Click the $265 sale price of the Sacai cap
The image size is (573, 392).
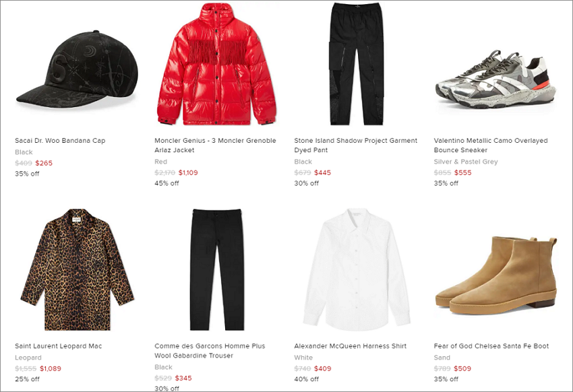click(x=44, y=163)
